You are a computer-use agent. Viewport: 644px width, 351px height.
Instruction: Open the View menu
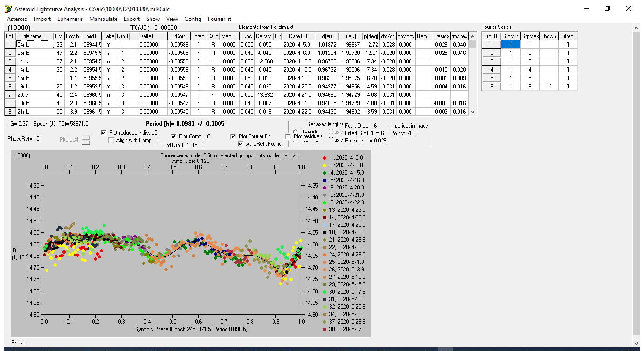(x=172, y=19)
